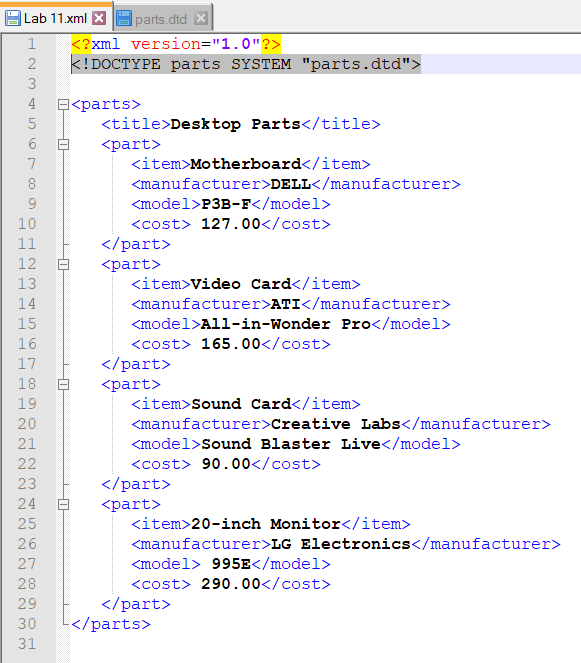Click the cost value 90.00
Image resolution: width=581 pixels, height=663 pixels.
226,464
